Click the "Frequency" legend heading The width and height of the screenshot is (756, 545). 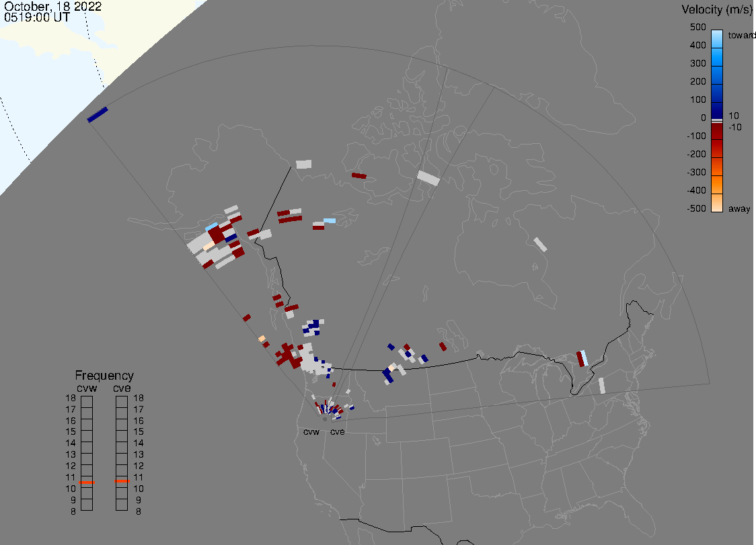pyautogui.click(x=104, y=376)
